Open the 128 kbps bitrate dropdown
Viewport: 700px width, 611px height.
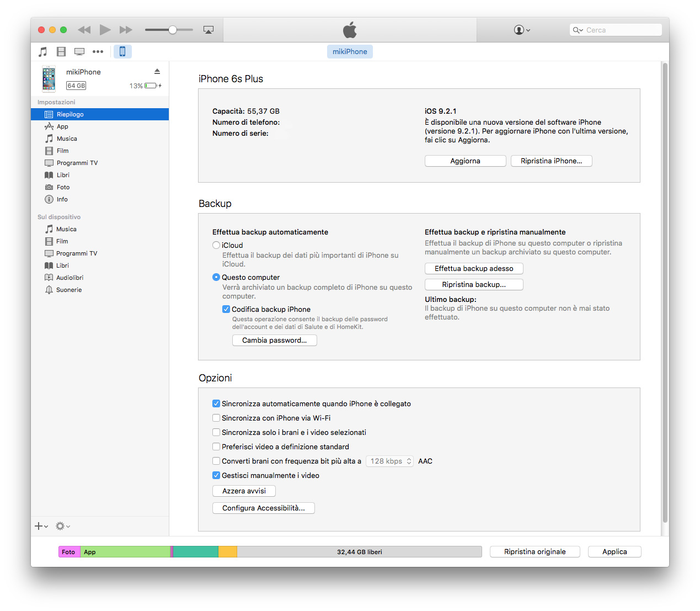click(389, 461)
